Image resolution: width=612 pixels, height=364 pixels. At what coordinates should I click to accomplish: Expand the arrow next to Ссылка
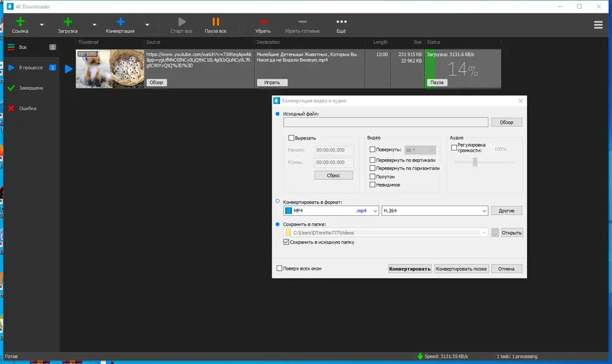[x=42, y=24]
